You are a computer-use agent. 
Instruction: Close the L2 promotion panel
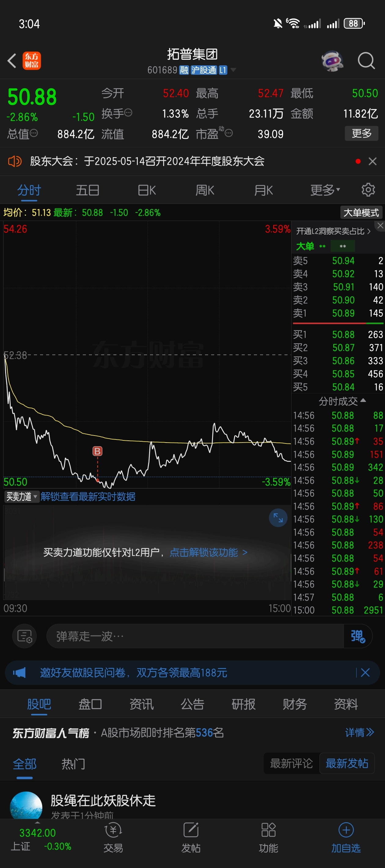pos(380,226)
